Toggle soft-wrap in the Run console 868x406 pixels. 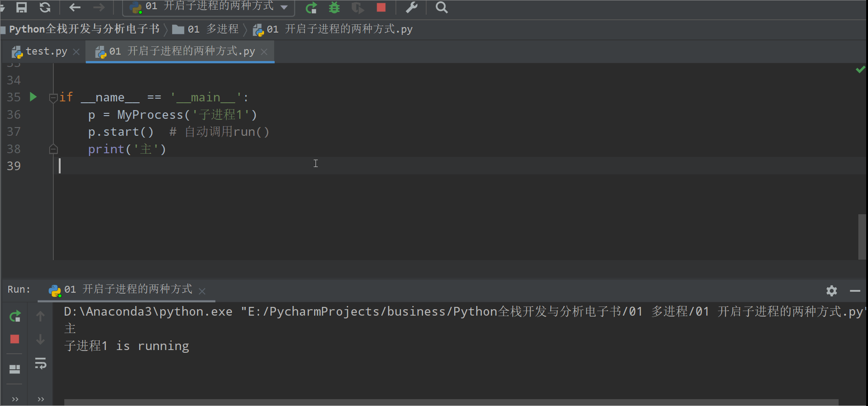coord(40,364)
